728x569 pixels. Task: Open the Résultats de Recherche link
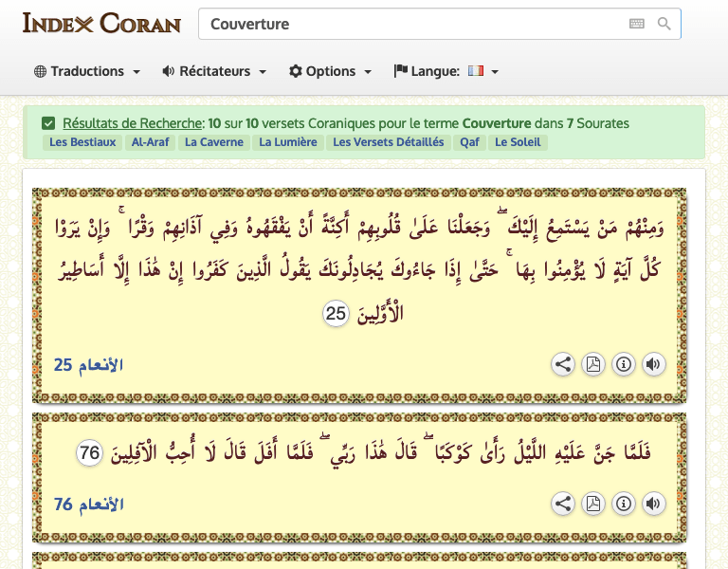[x=132, y=123]
